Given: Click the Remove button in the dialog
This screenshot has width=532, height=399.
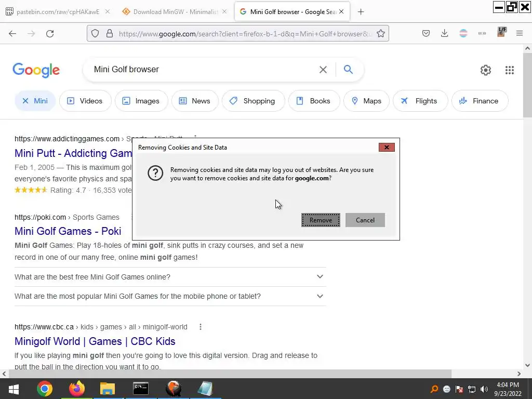Looking at the screenshot, I should click(x=321, y=220).
